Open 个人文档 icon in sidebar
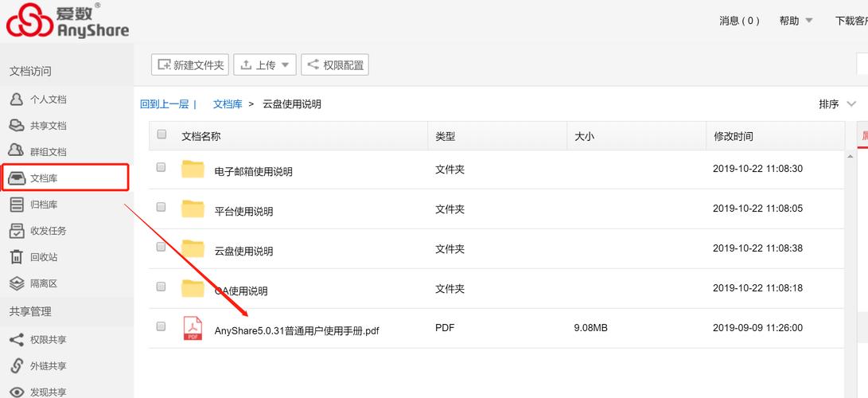868x398 pixels. (x=17, y=99)
